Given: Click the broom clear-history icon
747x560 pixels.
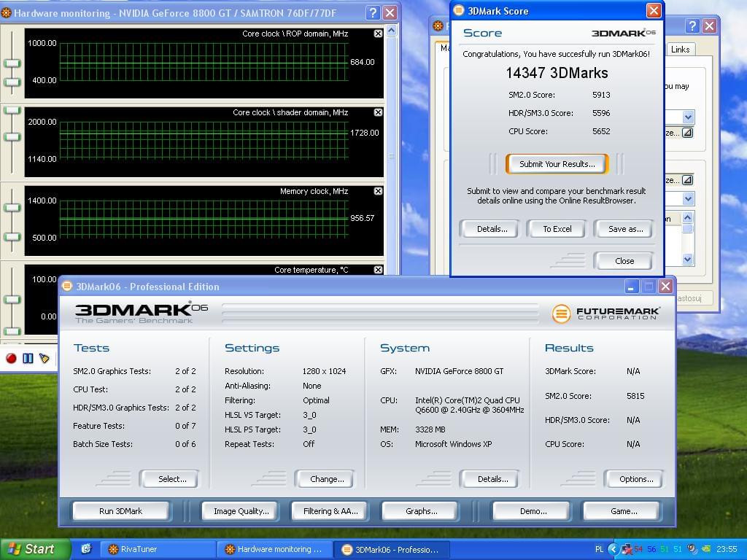Looking at the screenshot, I should (x=44, y=358).
